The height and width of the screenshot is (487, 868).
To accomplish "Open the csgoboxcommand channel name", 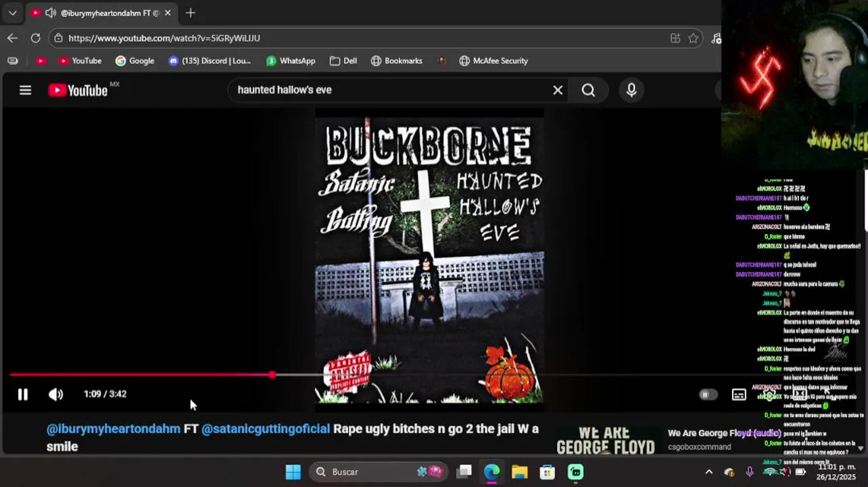I will click(699, 447).
